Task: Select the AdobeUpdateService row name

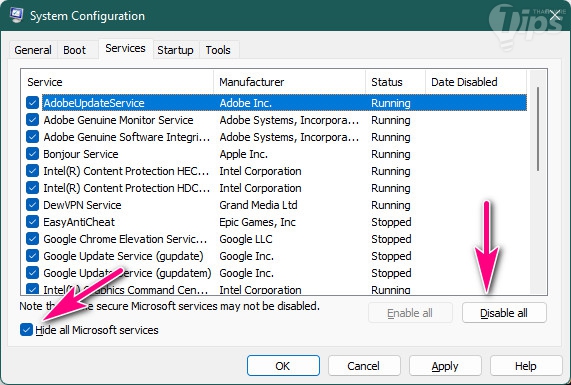Action: pyautogui.click(x=94, y=103)
